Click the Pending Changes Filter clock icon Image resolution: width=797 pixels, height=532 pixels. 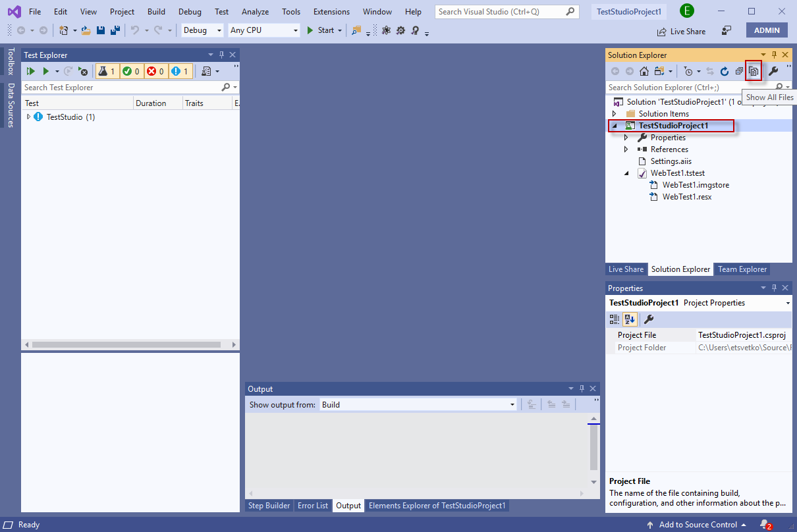tap(688, 71)
